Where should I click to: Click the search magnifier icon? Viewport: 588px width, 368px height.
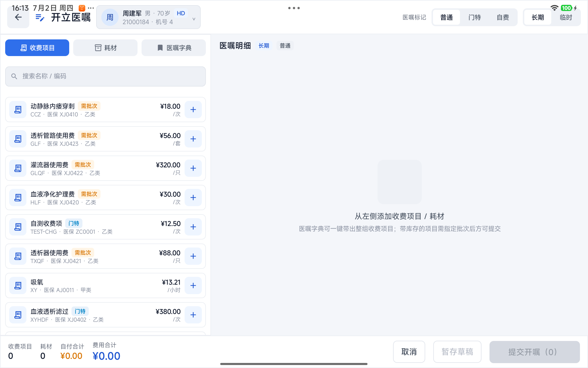[14, 76]
